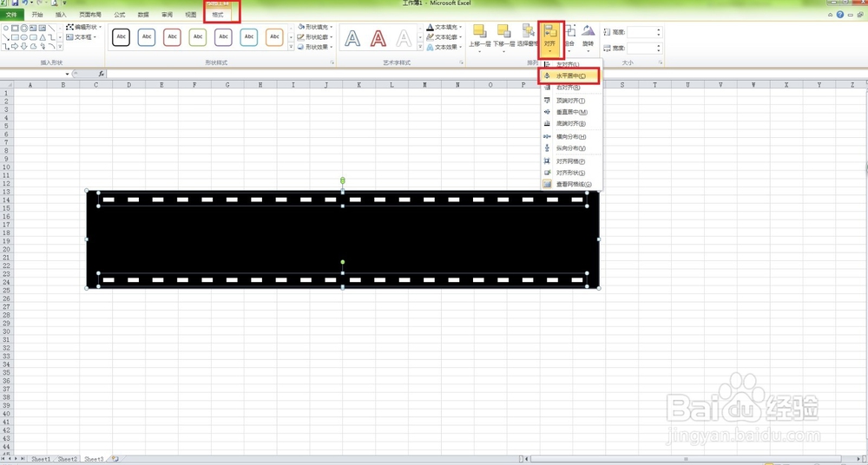This screenshot has height=465, width=868.
Task: Open 形状填充 shape fill dropdown
Action: (316, 27)
